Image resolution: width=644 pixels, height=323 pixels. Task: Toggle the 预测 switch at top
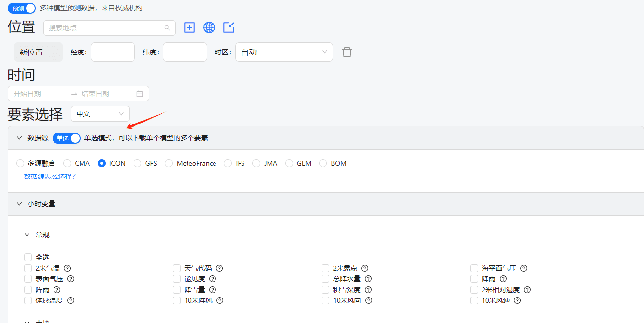[22, 8]
